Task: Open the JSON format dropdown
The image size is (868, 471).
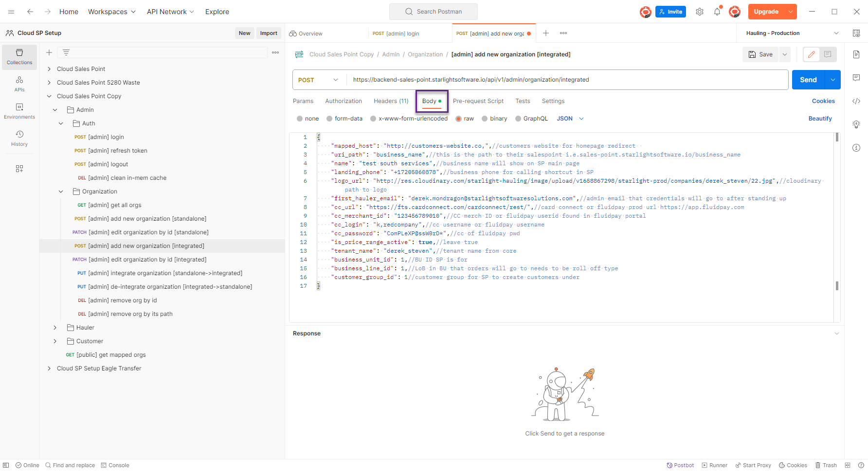Action: [570, 119]
